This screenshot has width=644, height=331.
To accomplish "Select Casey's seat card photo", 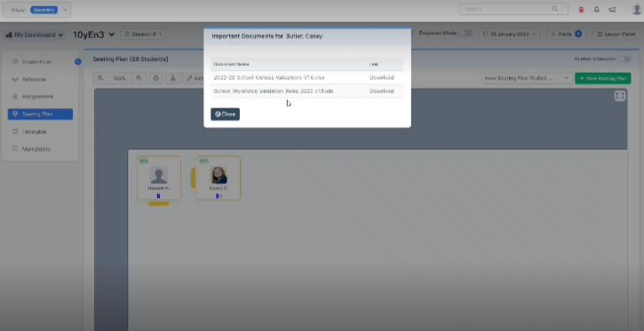I will [x=218, y=175].
